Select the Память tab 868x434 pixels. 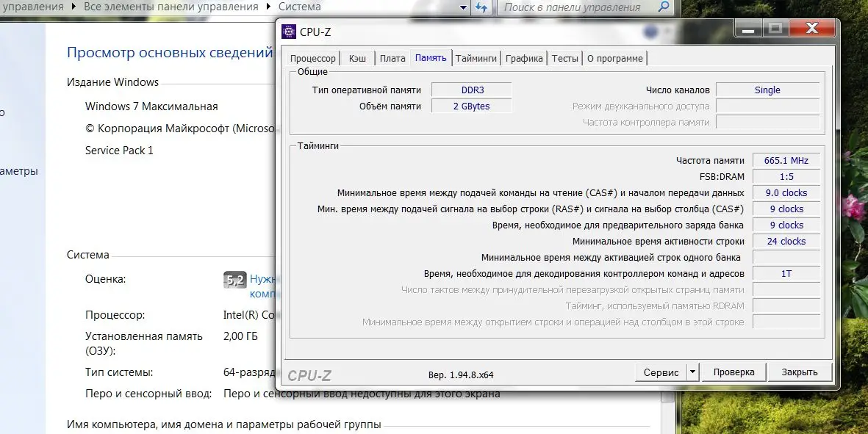[x=431, y=57]
